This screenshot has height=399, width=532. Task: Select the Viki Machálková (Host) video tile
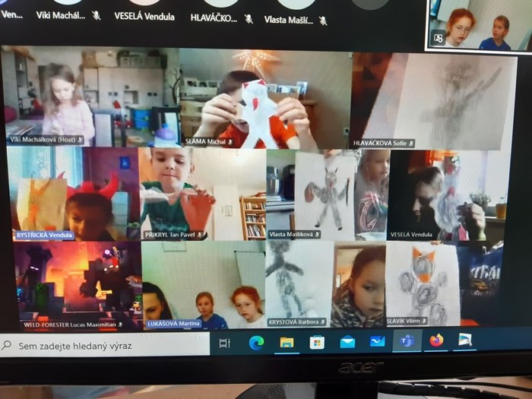coord(92,97)
